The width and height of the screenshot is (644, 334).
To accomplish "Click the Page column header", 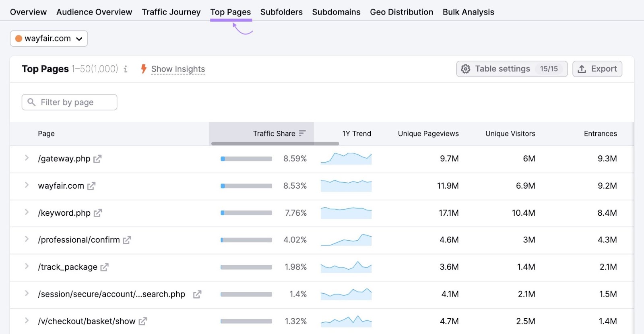I will point(46,134).
